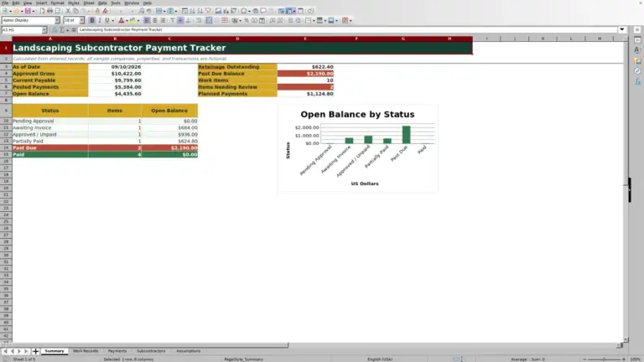Screen dimensions: 644x362
Task: Click the Format as Percent icon
Action: click(x=246, y=20)
